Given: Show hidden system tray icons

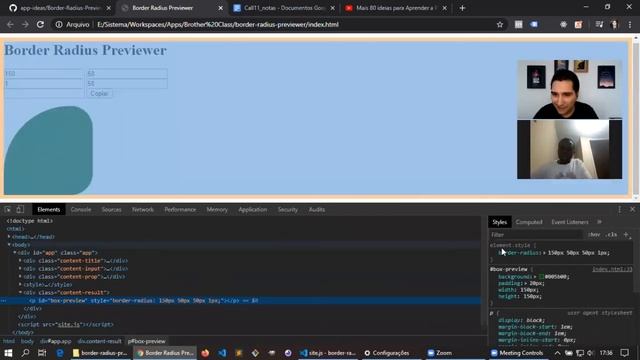Looking at the screenshot, I should click(x=557, y=353).
